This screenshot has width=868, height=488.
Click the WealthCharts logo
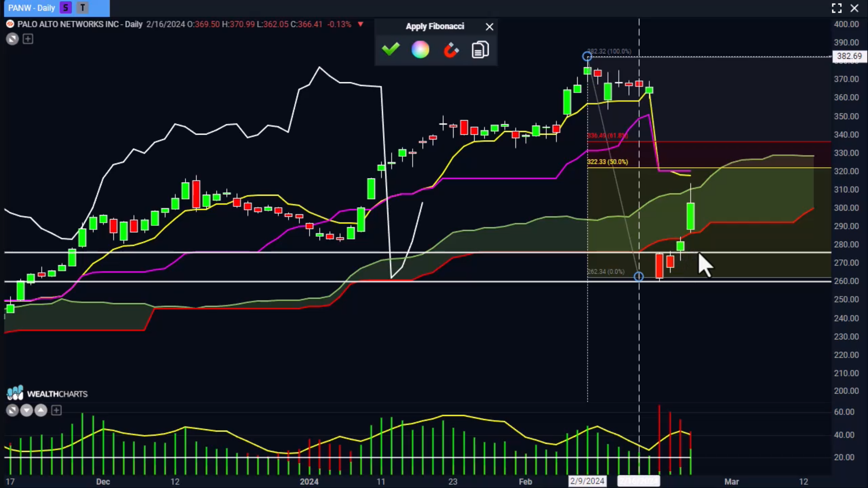point(47,394)
